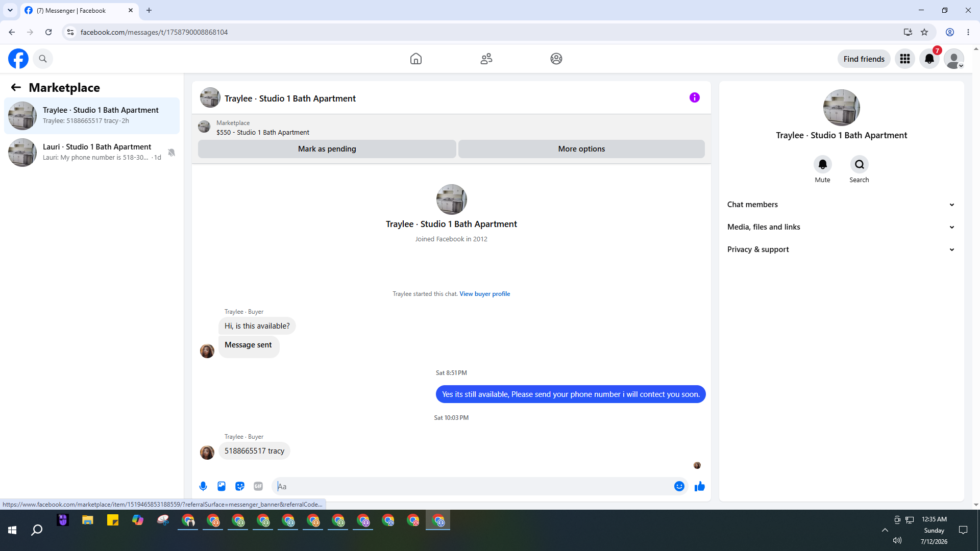Open the Chrome profile icon
This screenshot has height=551, width=980.
pyautogui.click(x=950, y=32)
